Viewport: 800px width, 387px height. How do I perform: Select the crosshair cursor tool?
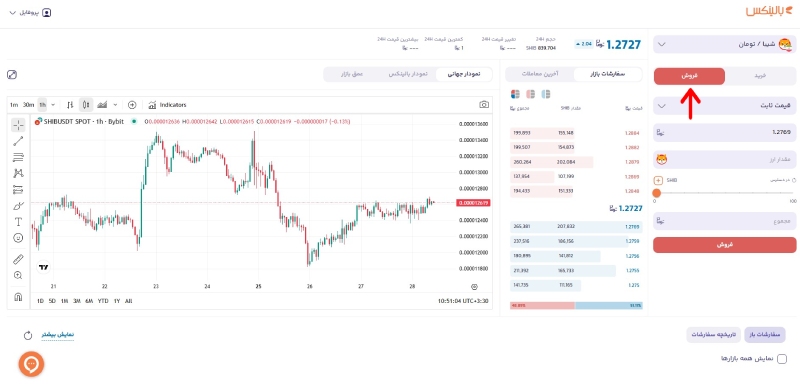pos(18,125)
